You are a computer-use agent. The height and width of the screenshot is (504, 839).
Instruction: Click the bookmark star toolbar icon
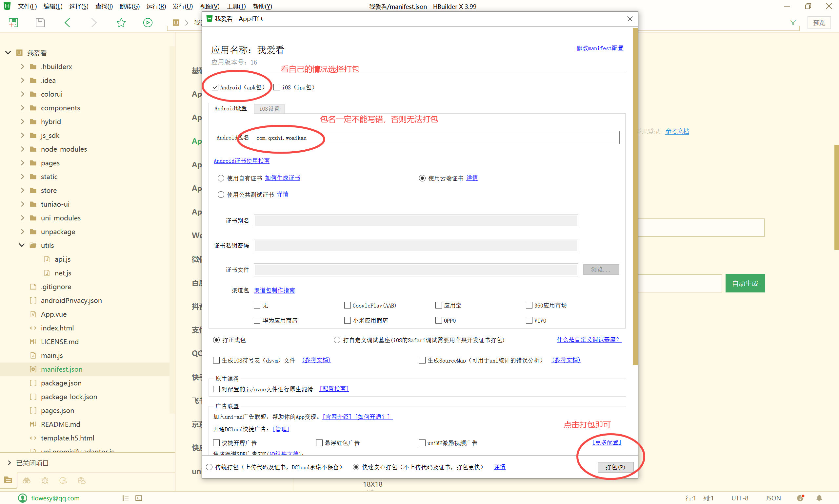[x=121, y=22]
